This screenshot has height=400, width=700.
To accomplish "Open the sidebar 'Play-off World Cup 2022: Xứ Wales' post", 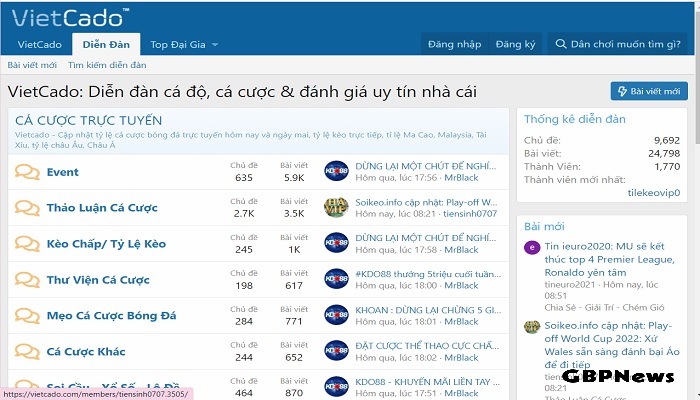I will (x=612, y=345).
